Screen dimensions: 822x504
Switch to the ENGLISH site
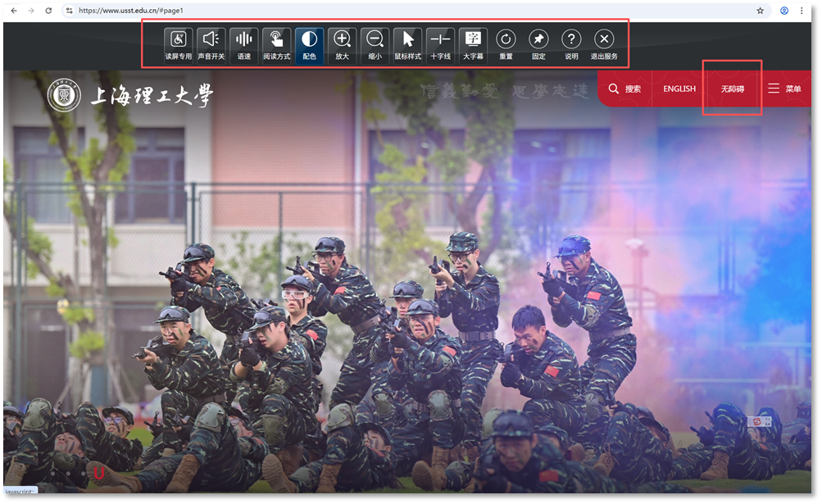tap(679, 89)
